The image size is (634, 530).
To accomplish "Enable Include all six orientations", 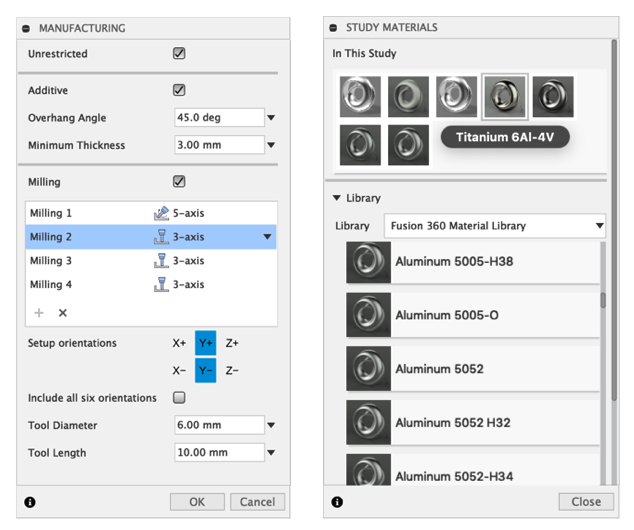I will coord(179,398).
